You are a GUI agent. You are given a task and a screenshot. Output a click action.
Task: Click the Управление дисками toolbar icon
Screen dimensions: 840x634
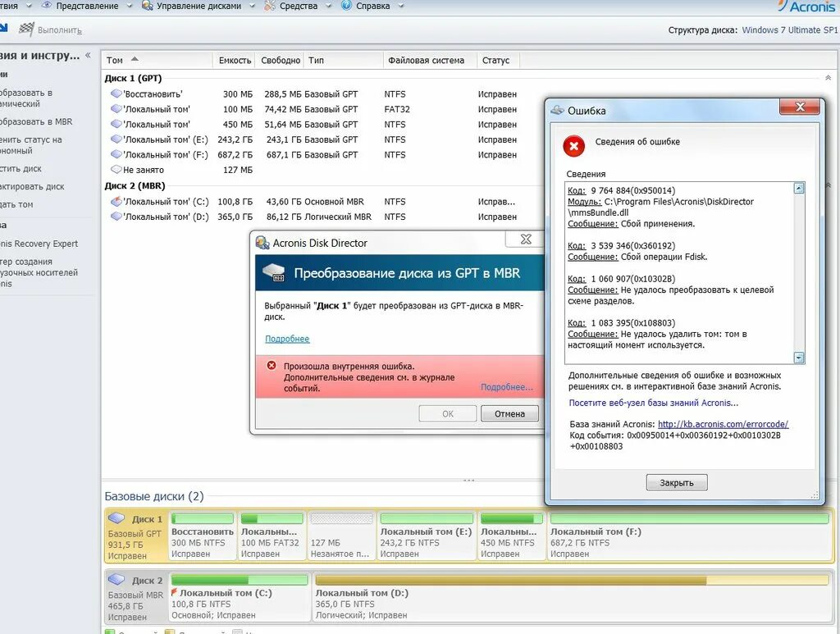point(148,5)
